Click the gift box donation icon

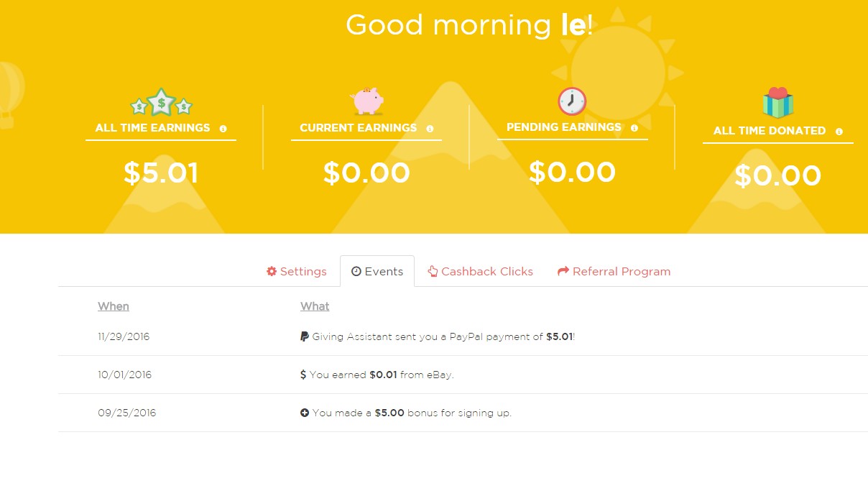tap(777, 104)
